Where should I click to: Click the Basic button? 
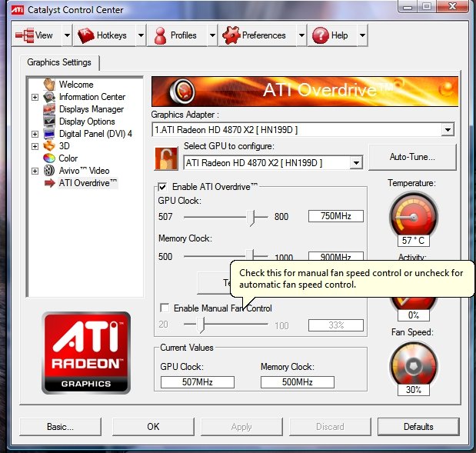click(61, 427)
